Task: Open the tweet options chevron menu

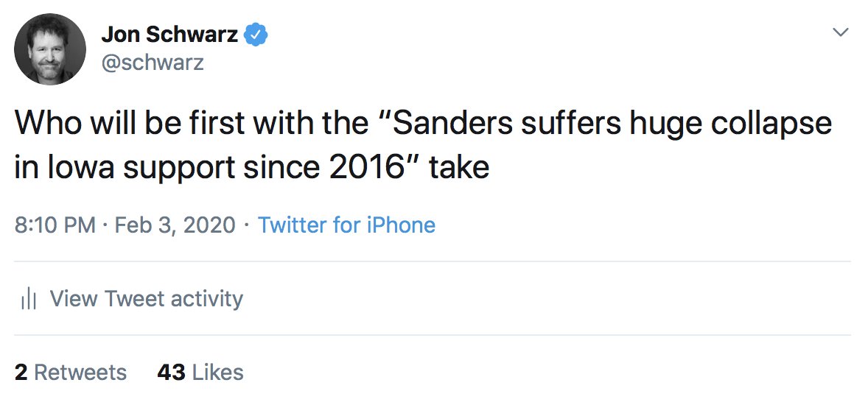Action: point(840,32)
